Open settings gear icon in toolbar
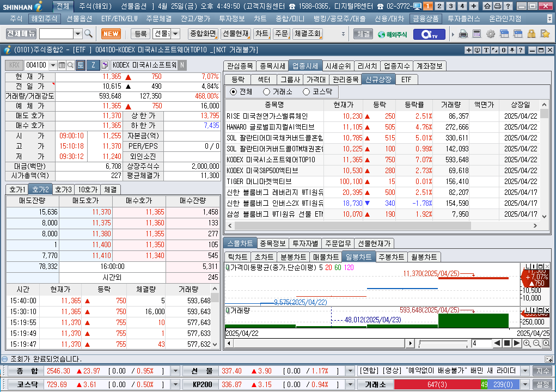The height and width of the screenshot is (392, 556). tap(491, 34)
